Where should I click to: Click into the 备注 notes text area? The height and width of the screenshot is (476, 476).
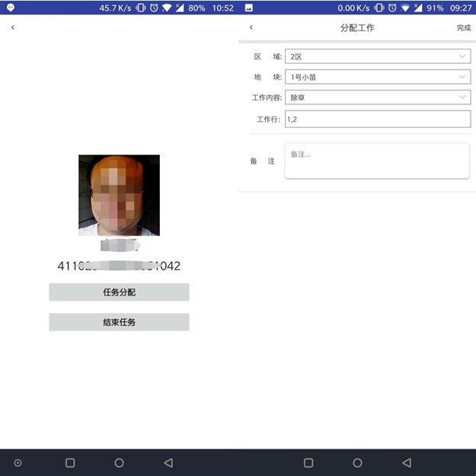pos(377,161)
